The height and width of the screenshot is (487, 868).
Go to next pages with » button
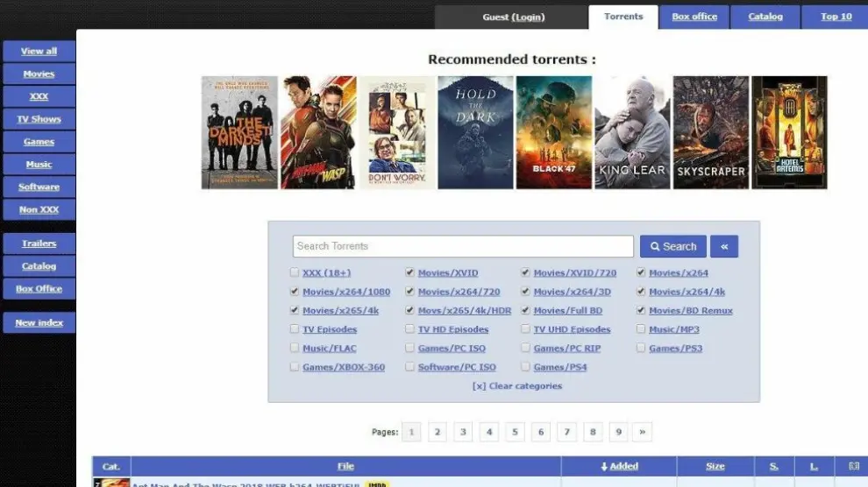coord(643,432)
